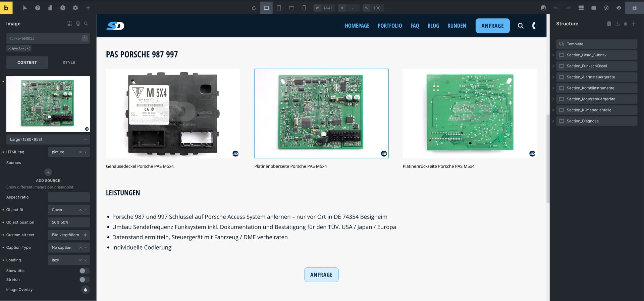Open the templates folder icon
Viewport: 644px width, 301px height.
click(x=594, y=8)
